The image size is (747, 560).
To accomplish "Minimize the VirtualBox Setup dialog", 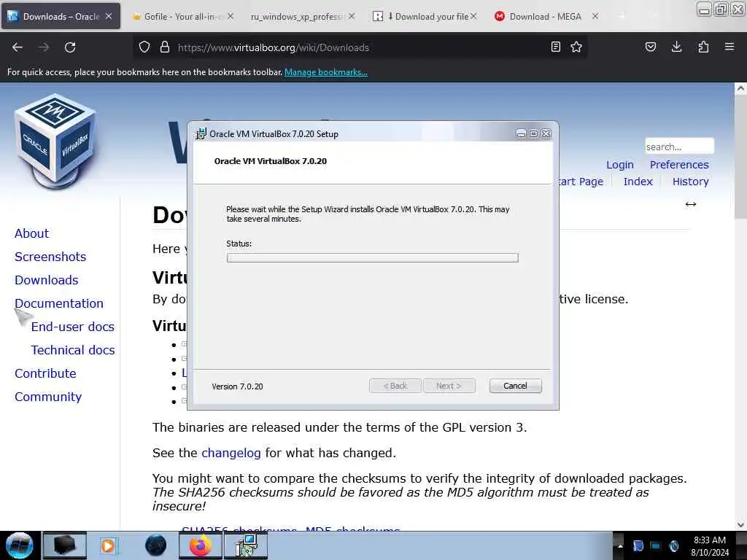I will (x=521, y=134).
